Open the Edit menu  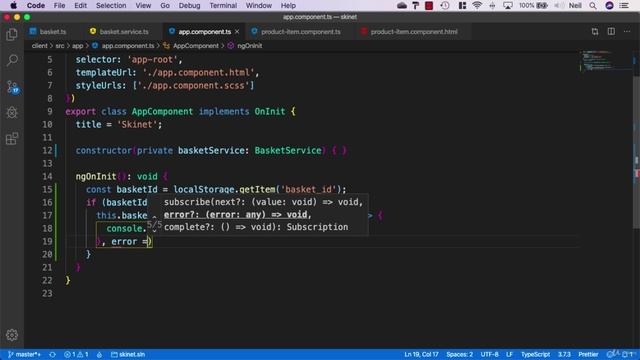80,6
